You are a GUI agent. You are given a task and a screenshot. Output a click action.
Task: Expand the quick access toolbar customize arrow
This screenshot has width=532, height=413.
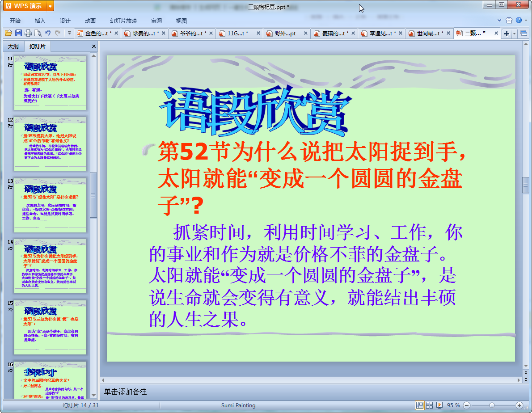pyautogui.click(x=69, y=33)
